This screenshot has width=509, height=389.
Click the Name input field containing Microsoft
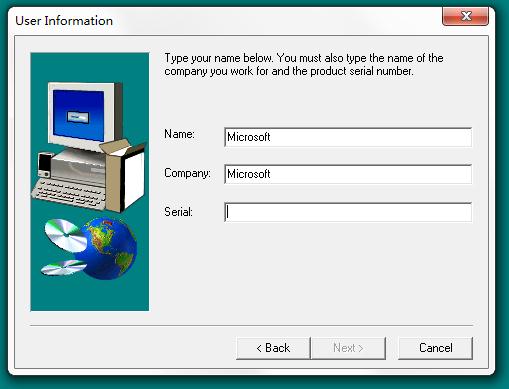[348, 137]
